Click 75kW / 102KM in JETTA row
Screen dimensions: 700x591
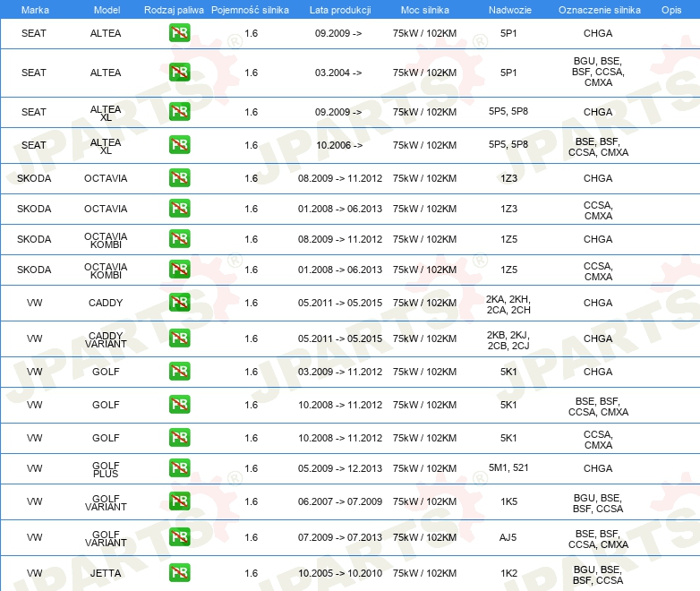[424, 573]
